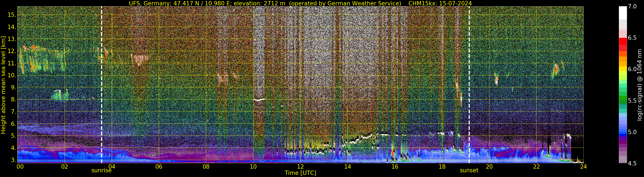Click the y-axis tick label '14.'
Screen dimensions: 644x177
tap(12, 27)
